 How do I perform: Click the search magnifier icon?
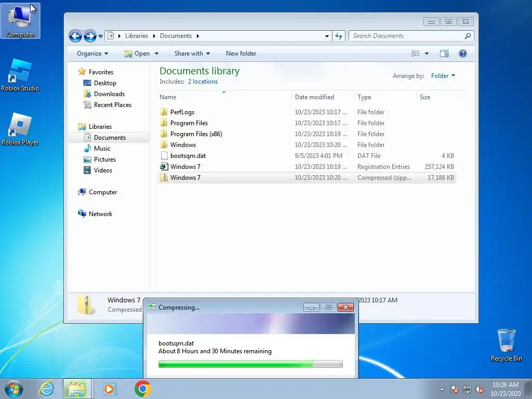[x=468, y=36]
